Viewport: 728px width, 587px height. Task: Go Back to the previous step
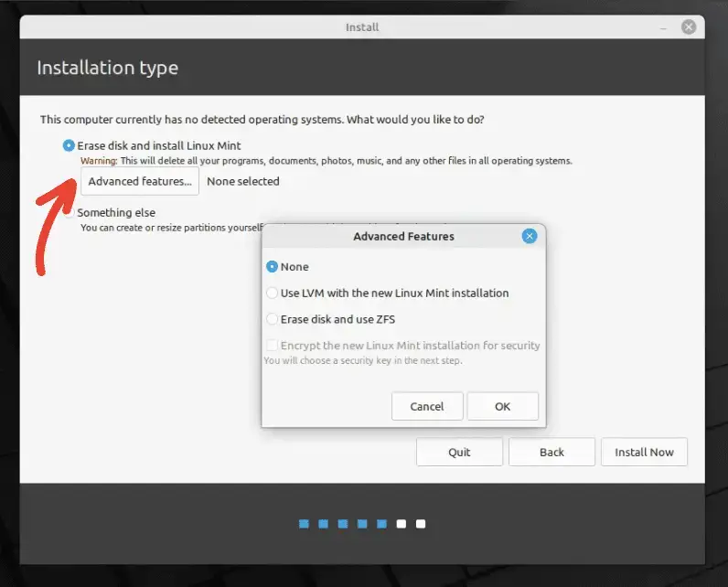click(x=551, y=452)
